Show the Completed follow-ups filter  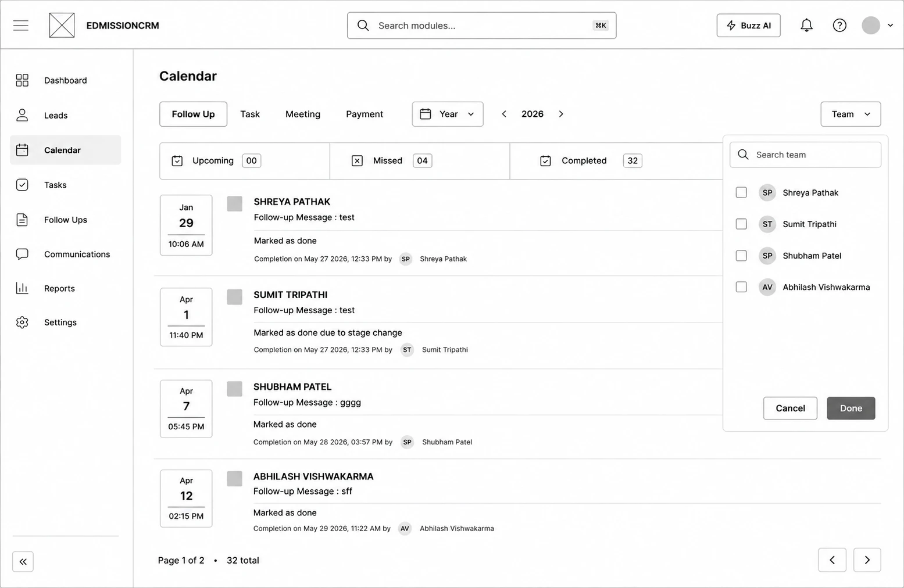[x=616, y=161]
